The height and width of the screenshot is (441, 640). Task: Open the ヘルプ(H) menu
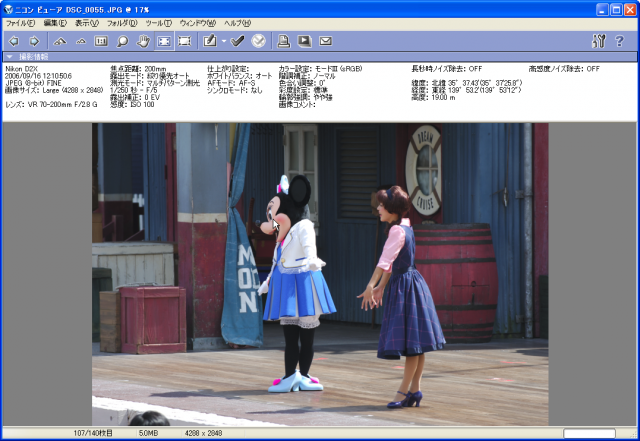(238, 23)
